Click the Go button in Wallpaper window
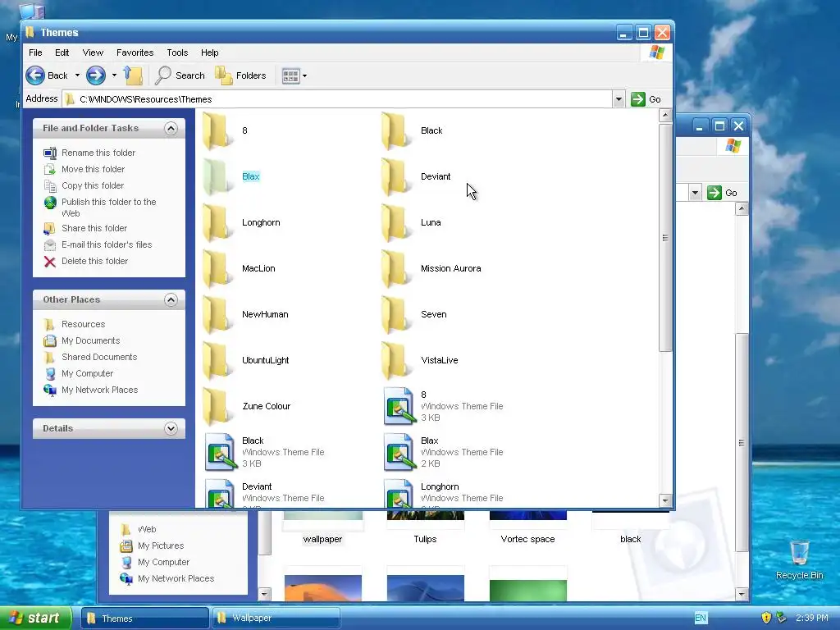840x630 pixels. click(x=722, y=193)
